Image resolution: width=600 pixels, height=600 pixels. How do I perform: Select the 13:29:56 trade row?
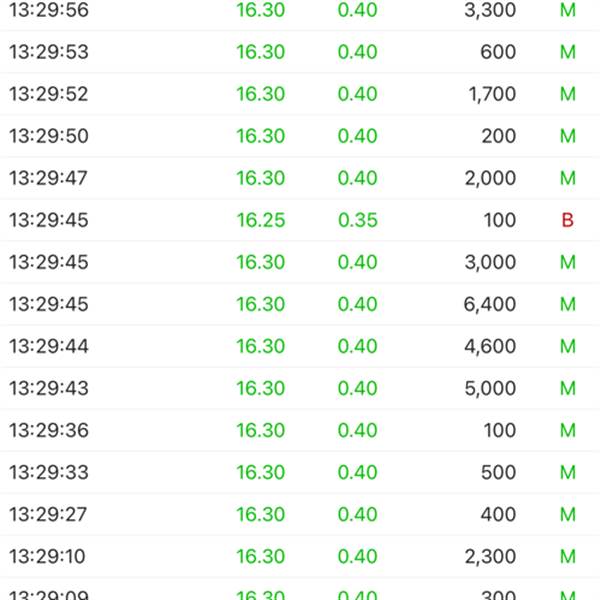(300, 10)
